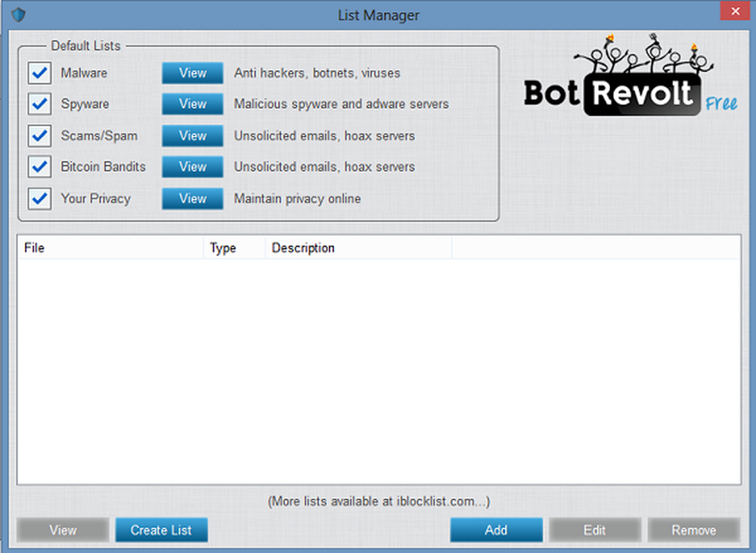View the Malware default list
This screenshot has height=553, width=756.
tap(193, 73)
